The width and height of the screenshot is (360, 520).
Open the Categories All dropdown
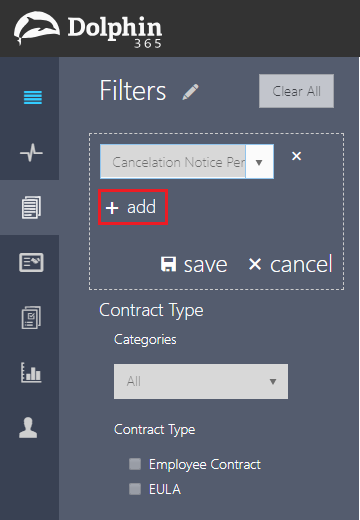[201, 381]
